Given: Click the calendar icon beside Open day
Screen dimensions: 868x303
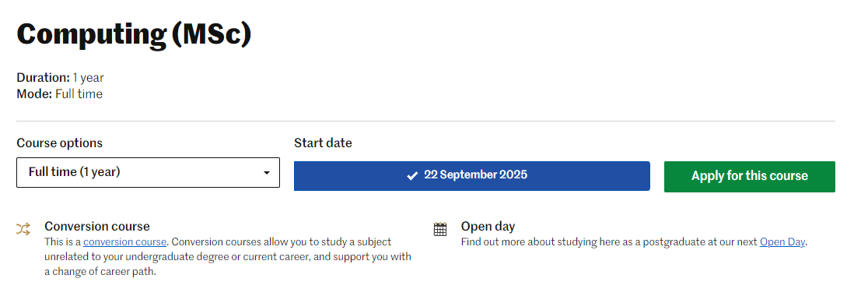Looking at the screenshot, I should [x=440, y=229].
